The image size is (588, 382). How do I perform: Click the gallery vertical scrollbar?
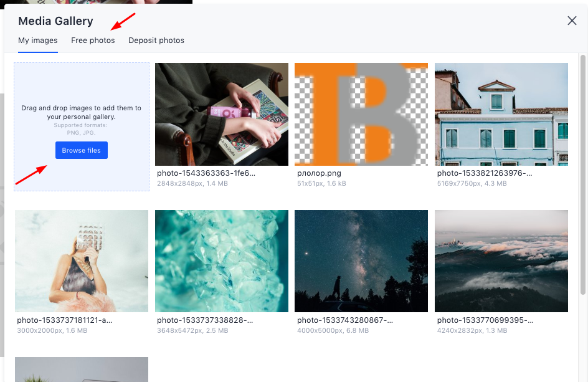(583, 174)
